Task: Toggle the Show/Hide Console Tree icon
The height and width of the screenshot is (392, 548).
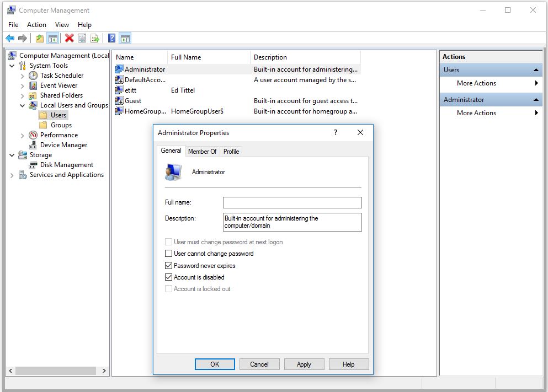Action: point(53,38)
